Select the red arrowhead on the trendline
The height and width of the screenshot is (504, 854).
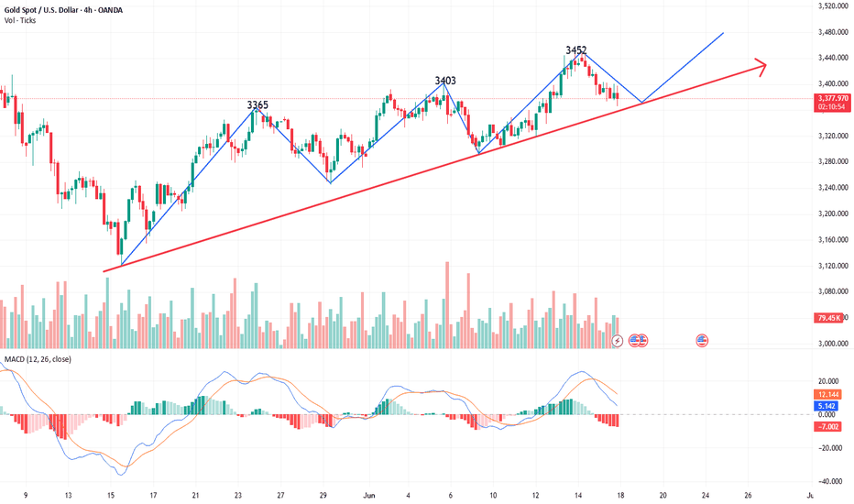coord(761,67)
